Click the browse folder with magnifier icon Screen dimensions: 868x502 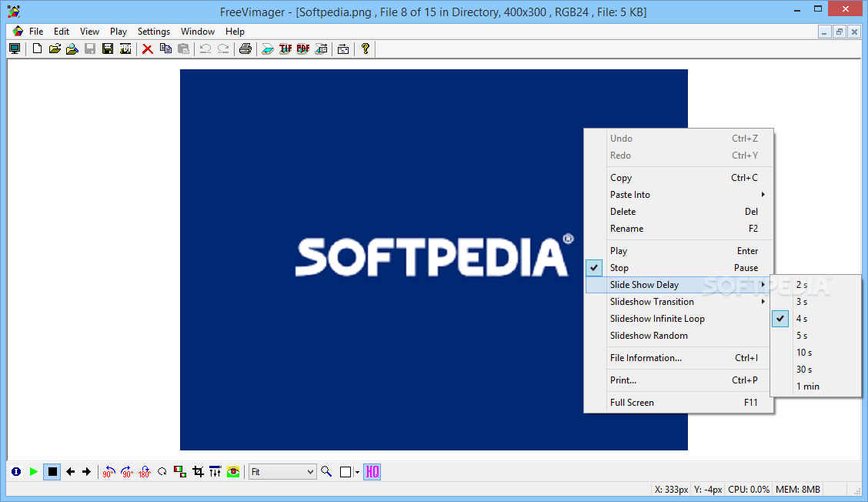tap(72, 49)
